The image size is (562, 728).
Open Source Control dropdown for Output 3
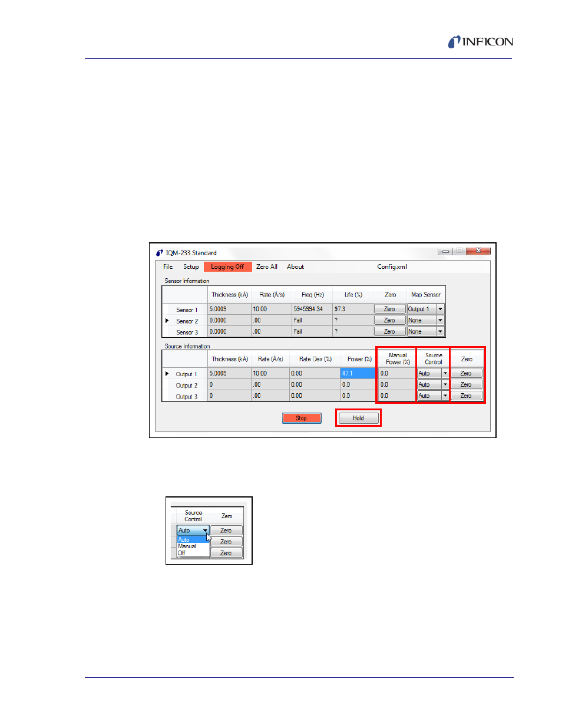click(445, 396)
